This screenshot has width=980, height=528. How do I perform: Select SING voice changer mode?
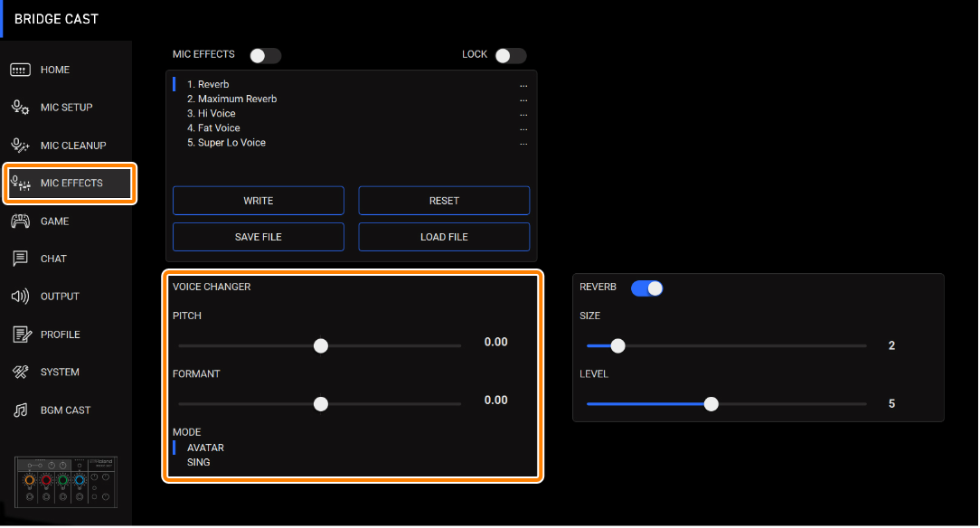tap(198, 462)
